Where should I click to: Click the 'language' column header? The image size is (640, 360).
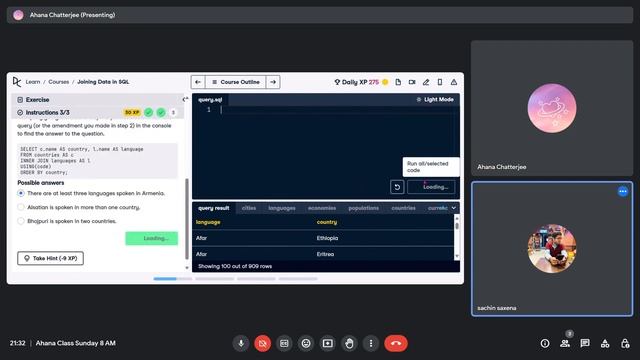[x=208, y=222]
